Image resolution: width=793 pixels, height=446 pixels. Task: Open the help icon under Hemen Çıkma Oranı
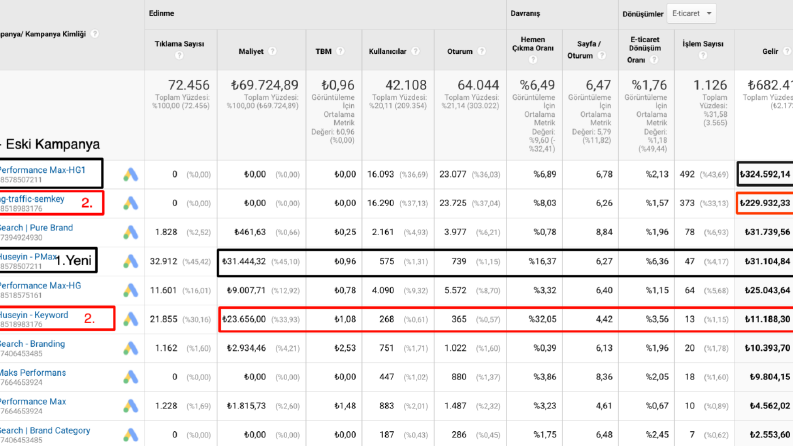[533, 60]
